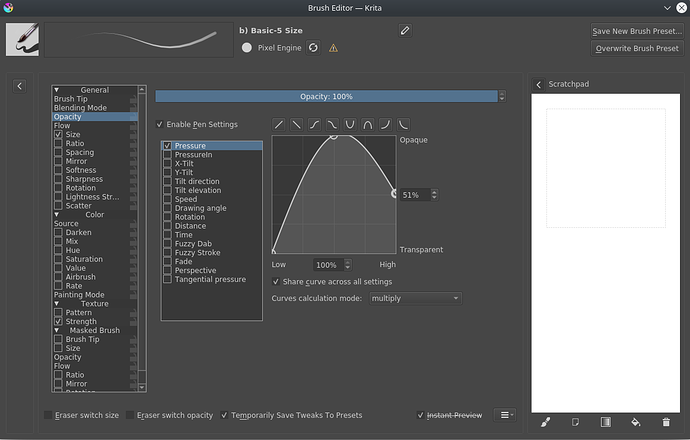Click the rename brush pencil icon
Viewport: 690px width, 440px height.
(404, 31)
